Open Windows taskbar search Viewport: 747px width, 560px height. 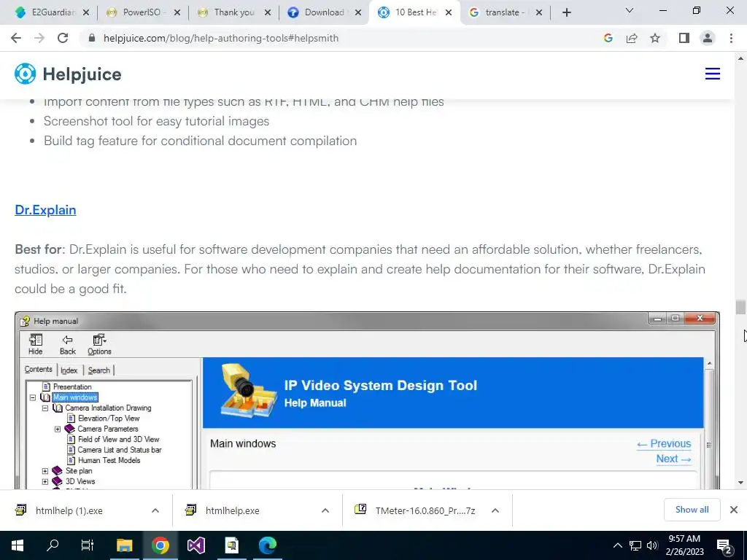(53, 545)
